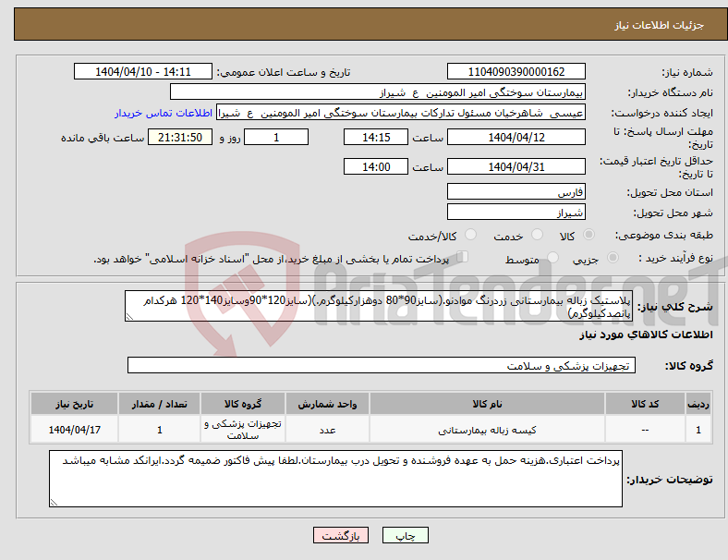
Task: Select the جزیی purchase type radio
Action: coord(613,258)
